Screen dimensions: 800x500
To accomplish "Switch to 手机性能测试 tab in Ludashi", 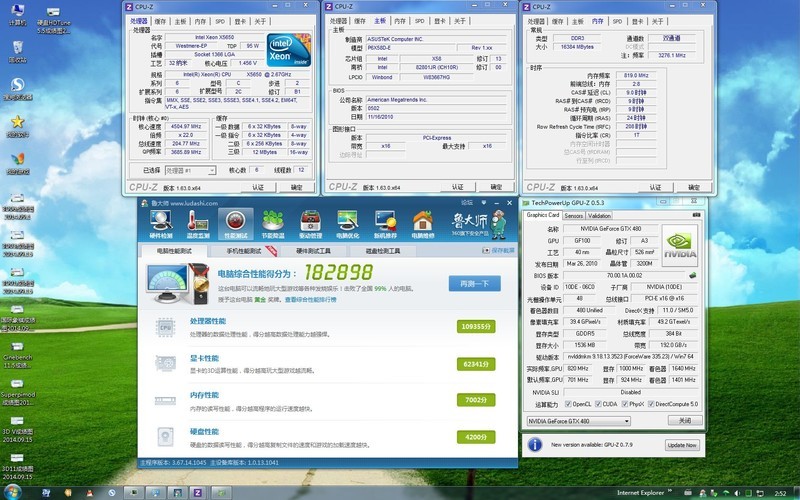I will 244,251.
